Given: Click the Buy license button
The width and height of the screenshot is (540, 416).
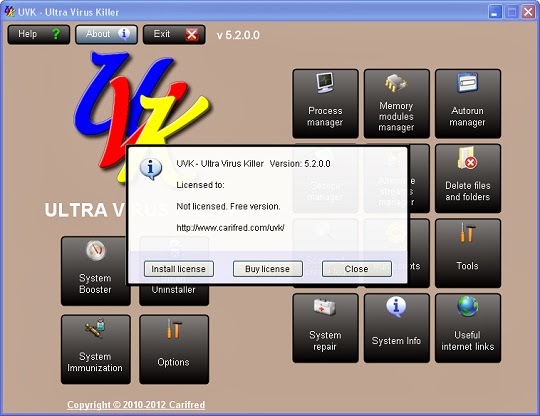Looking at the screenshot, I should point(268,269).
